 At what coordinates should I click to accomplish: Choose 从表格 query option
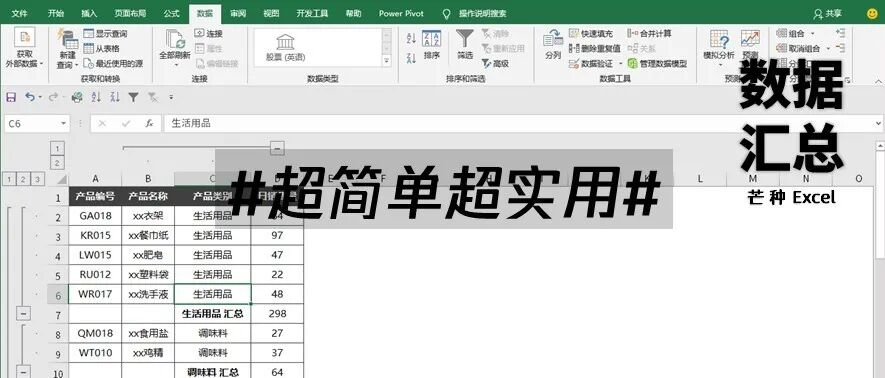coord(101,49)
